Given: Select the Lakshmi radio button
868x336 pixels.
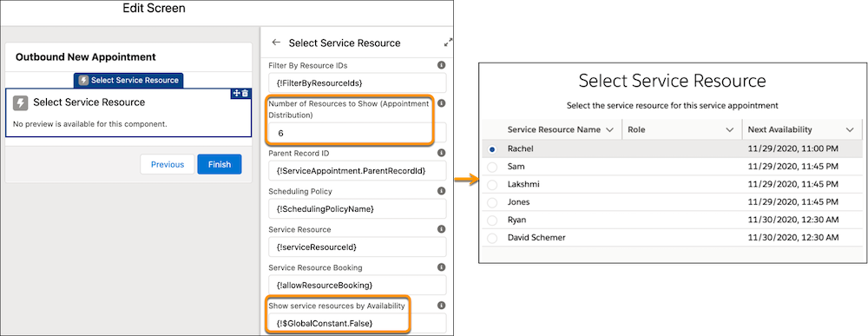Looking at the screenshot, I should 492,185.
